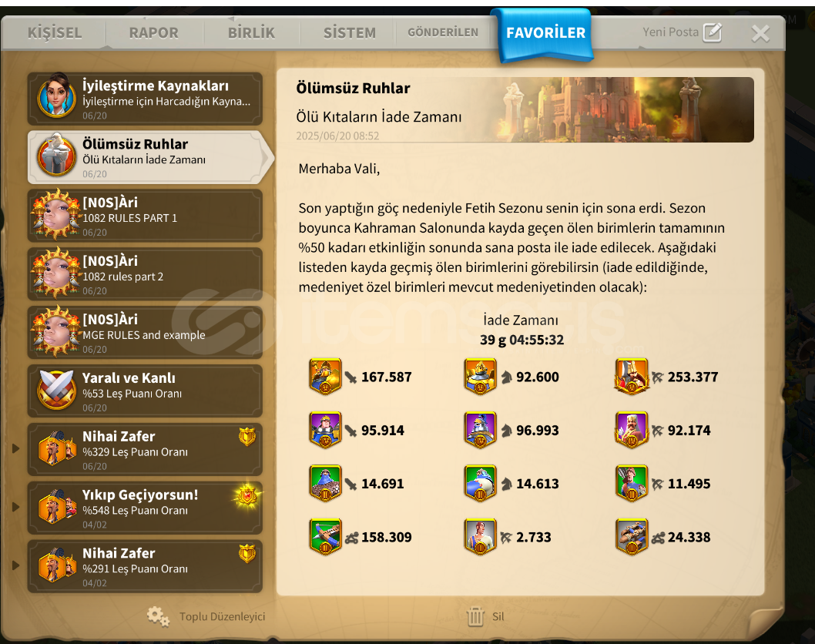The height and width of the screenshot is (644, 815).
Task: Click the siege icon beside 24.338
Action: coord(632,536)
